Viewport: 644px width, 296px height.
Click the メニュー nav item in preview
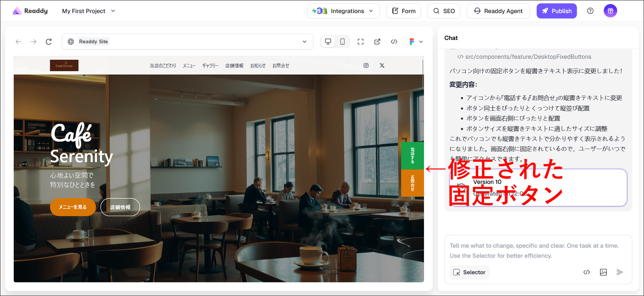[189, 66]
